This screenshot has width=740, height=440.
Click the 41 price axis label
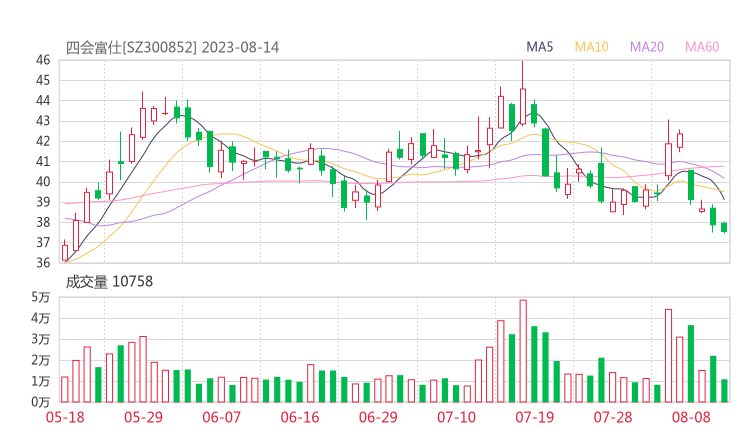tap(43, 161)
